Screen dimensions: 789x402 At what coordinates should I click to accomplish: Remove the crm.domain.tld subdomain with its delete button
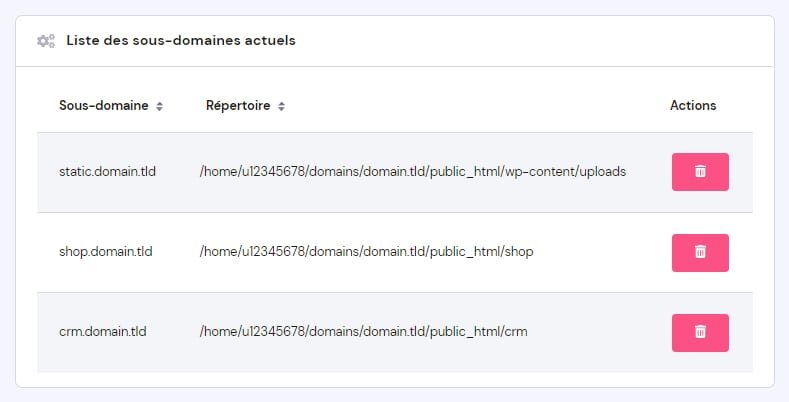pos(700,332)
